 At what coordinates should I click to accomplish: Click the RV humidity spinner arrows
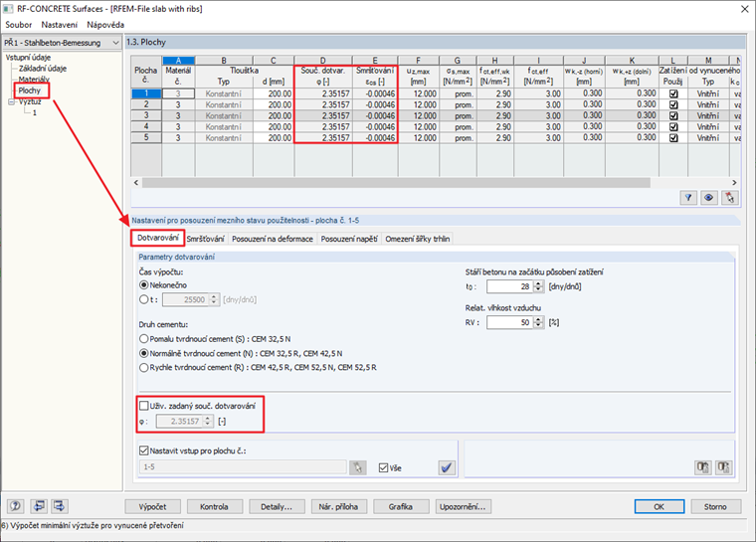click(x=539, y=322)
